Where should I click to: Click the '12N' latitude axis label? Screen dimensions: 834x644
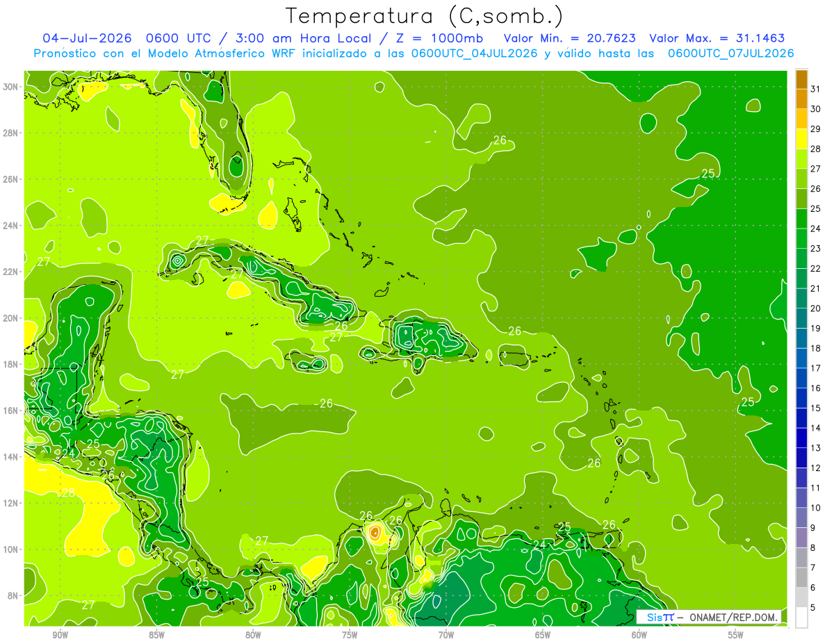click(x=10, y=503)
